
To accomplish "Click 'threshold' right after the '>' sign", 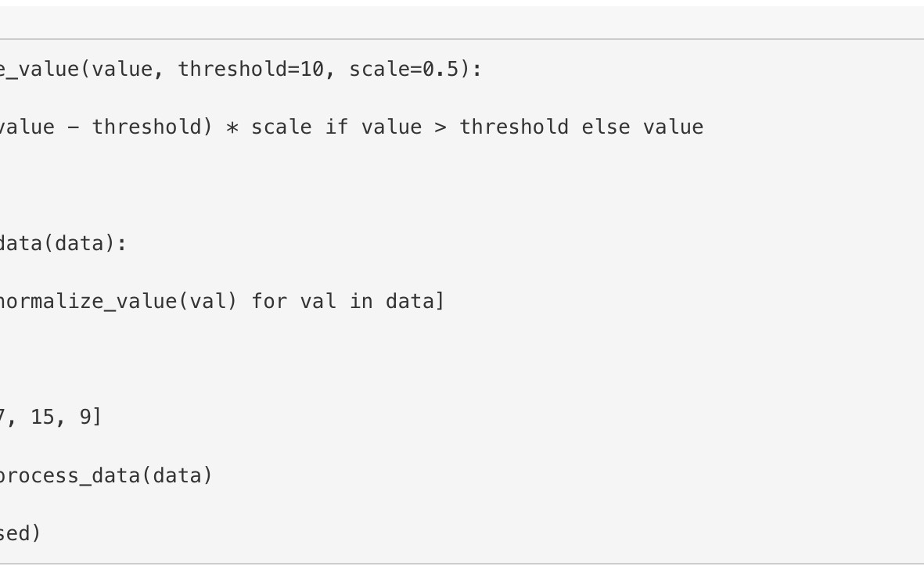I will (x=513, y=127).
